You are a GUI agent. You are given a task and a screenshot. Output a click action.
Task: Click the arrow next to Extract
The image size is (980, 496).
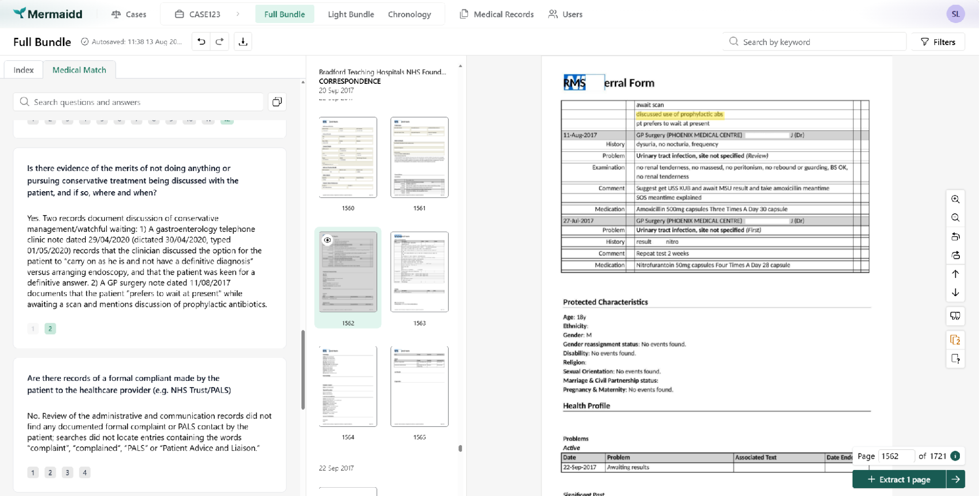[955, 479]
